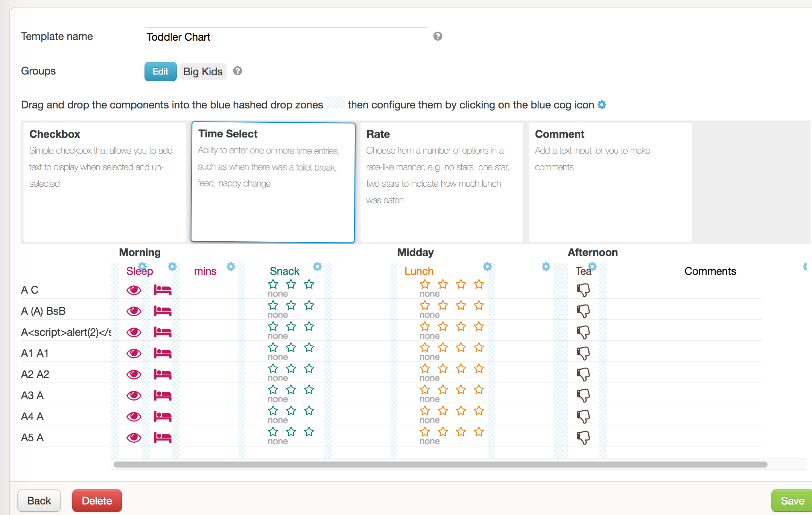Select the Checkbox component card

[104, 183]
